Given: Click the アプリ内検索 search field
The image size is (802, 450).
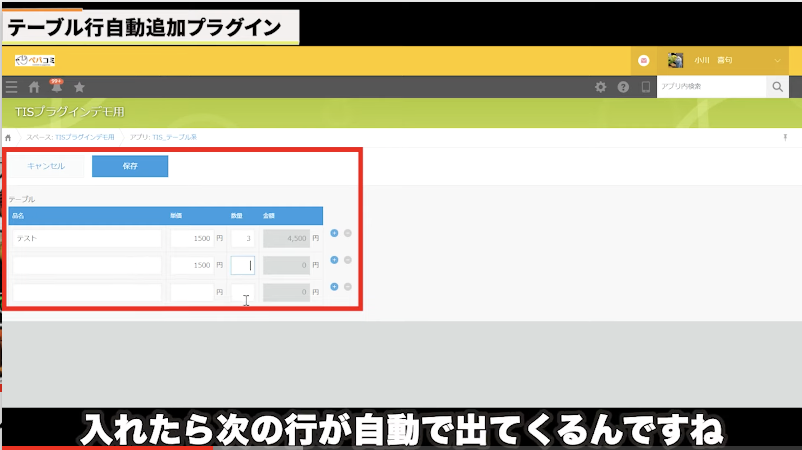Looking at the screenshot, I should pos(710,87).
